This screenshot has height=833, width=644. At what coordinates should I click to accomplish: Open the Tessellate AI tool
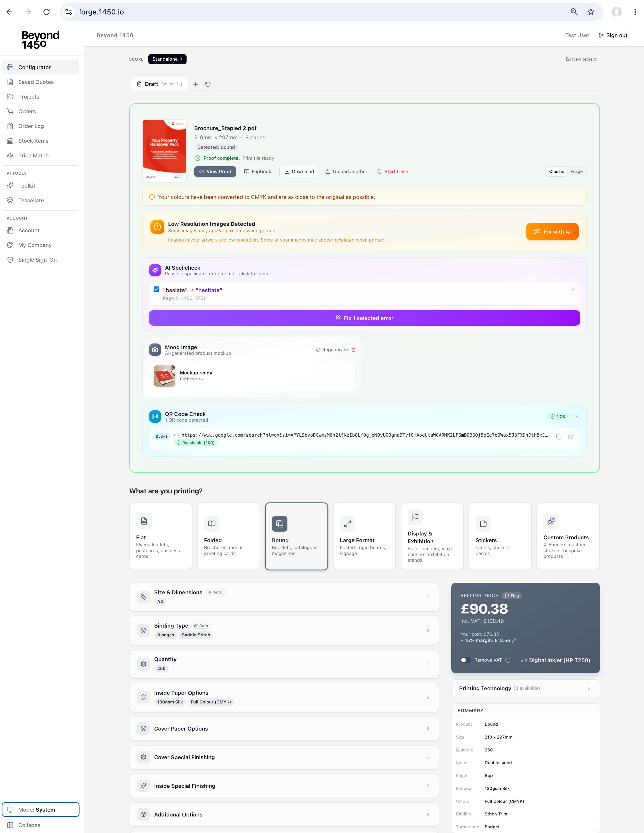[x=41, y=200]
